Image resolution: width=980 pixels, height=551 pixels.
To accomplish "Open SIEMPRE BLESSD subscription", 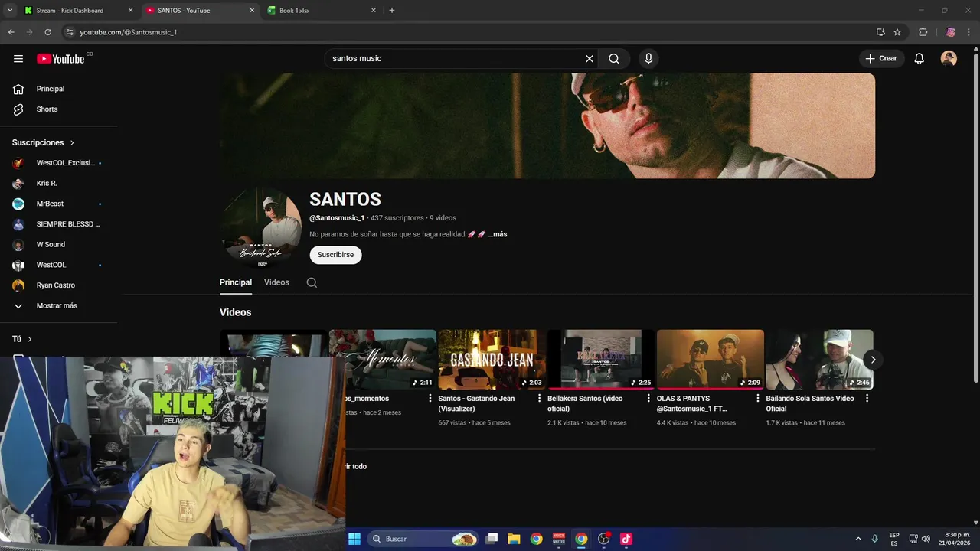I will (59, 224).
